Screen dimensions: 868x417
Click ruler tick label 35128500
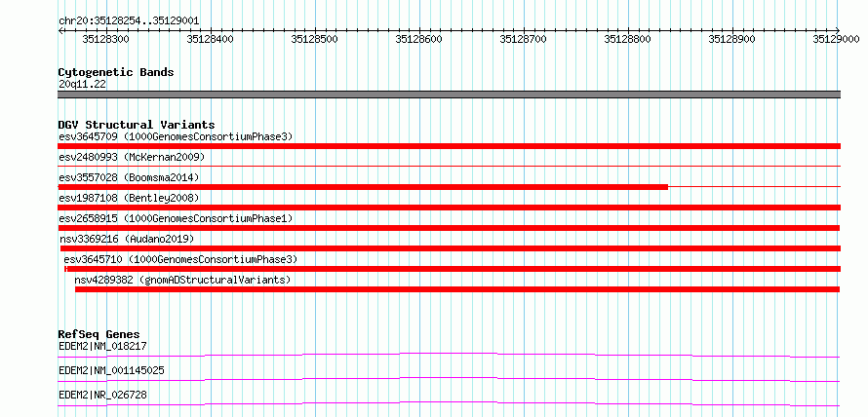[314, 39]
